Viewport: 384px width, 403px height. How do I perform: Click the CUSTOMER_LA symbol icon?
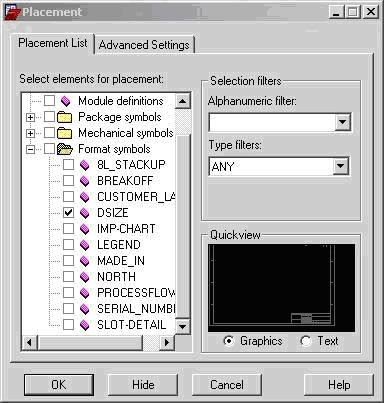[x=85, y=197]
